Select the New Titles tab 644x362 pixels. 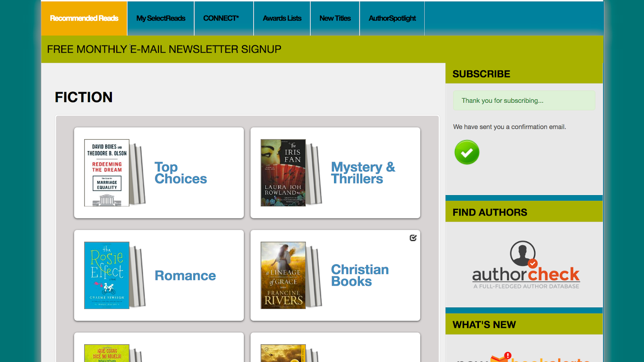335,18
